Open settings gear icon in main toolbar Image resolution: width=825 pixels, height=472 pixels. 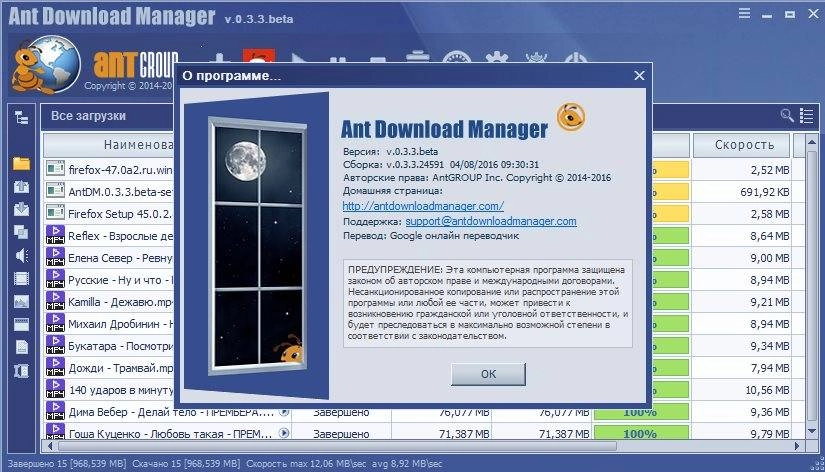pos(497,58)
